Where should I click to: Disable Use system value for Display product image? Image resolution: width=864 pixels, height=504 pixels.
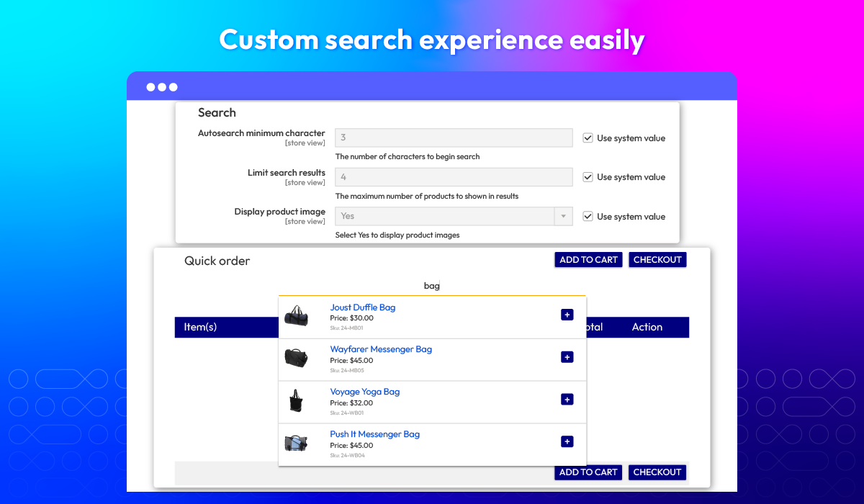588,216
